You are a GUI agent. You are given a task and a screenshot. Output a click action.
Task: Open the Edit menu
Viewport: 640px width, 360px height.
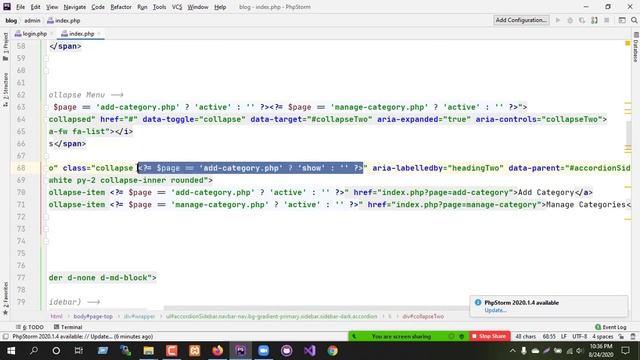[36, 7]
